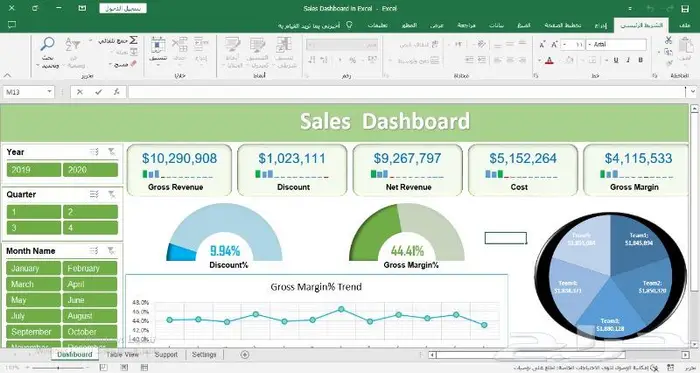Switch to the Settings sheet tab
Screen dimensions: 700x373
point(204,355)
